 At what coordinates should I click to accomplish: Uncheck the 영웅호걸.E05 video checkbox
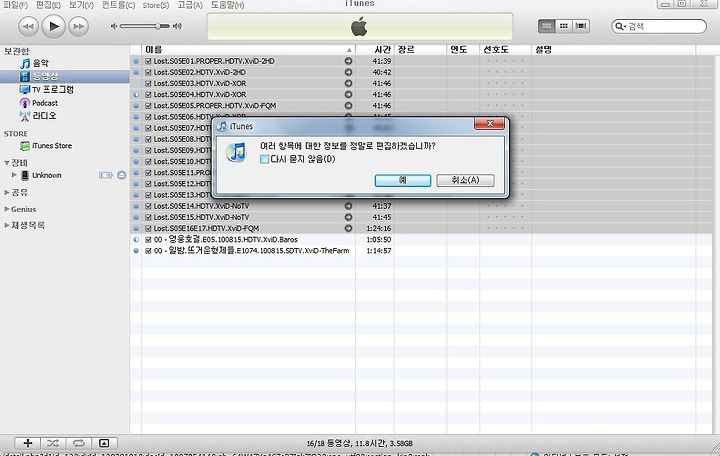148,239
